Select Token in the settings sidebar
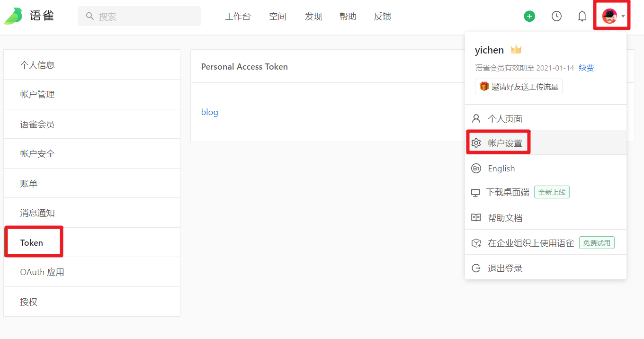This screenshot has height=339, width=644. point(32,242)
